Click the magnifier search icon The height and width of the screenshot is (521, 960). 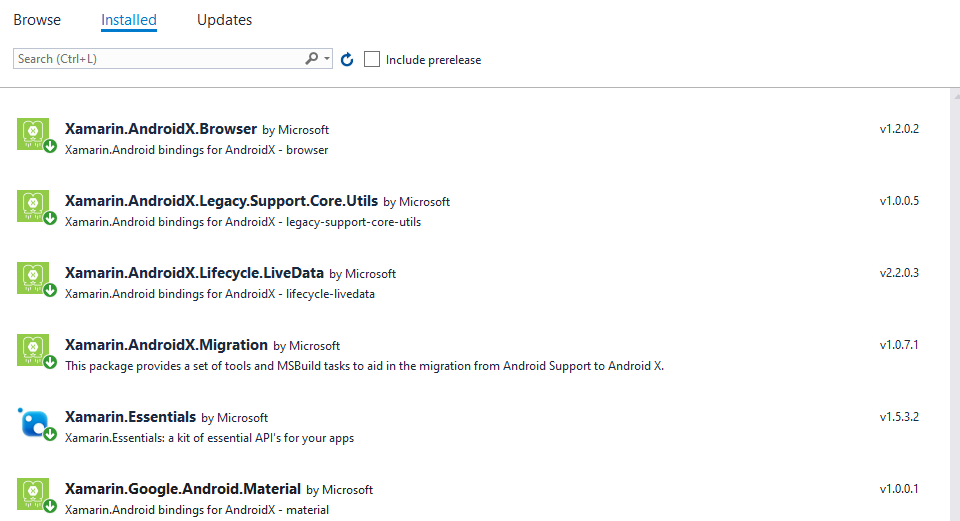click(312, 58)
